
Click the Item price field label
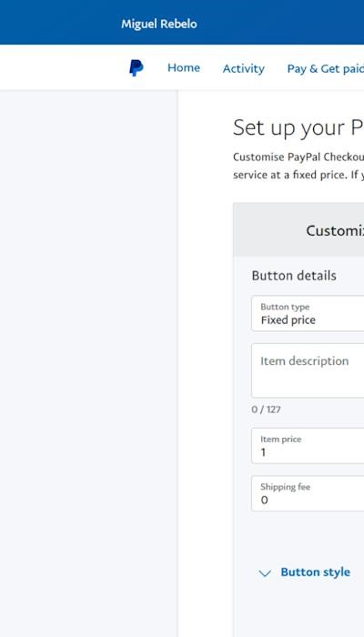click(x=280, y=440)
